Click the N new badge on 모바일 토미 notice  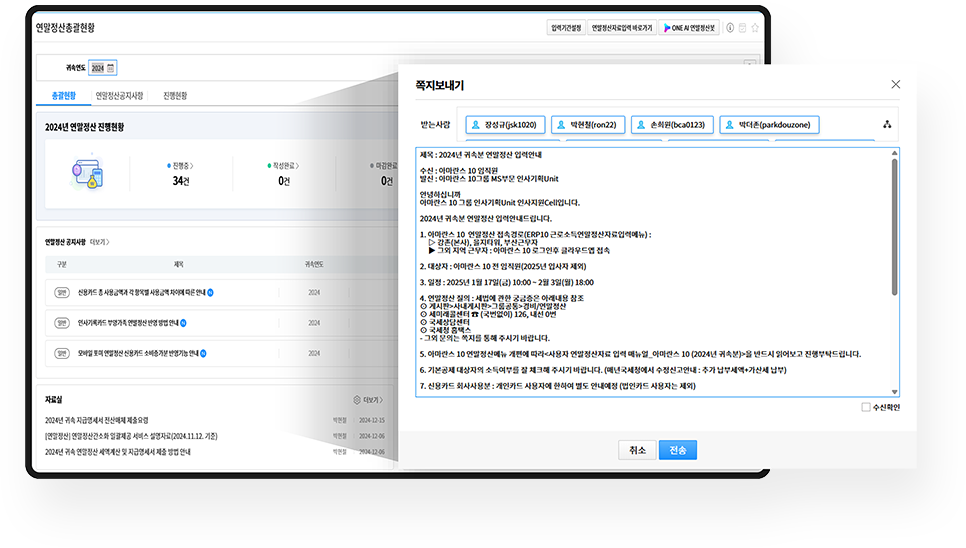click(x=203, y=353)
